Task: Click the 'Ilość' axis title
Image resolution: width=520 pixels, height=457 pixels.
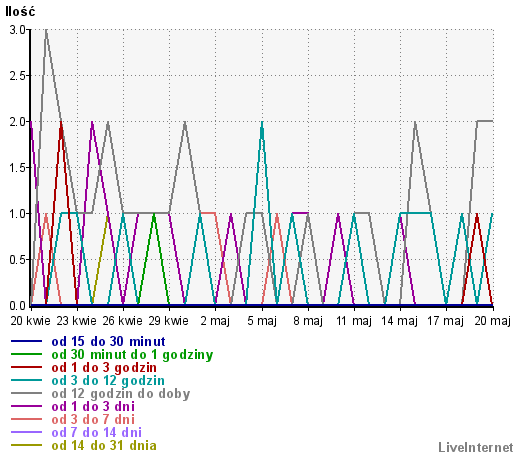Action: pyautogui.click(x=20, y=12)
